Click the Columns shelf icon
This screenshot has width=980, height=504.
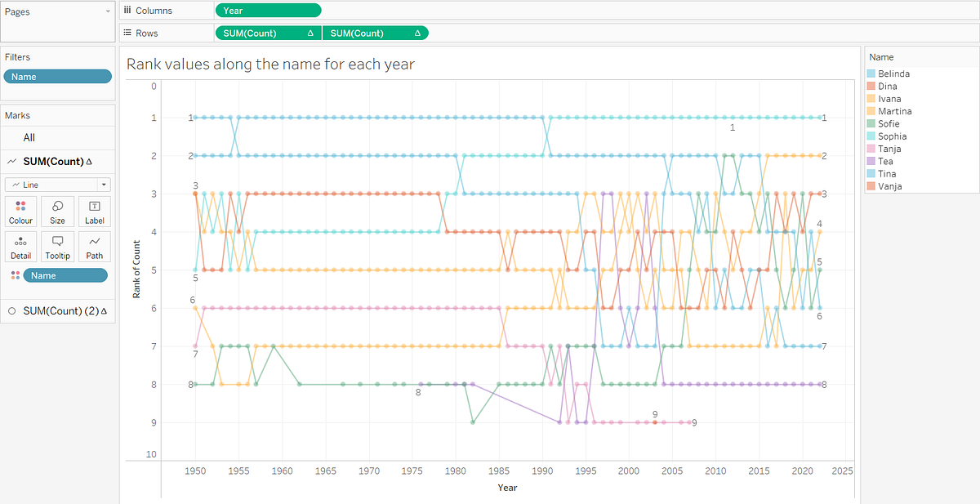pos(128,10)
